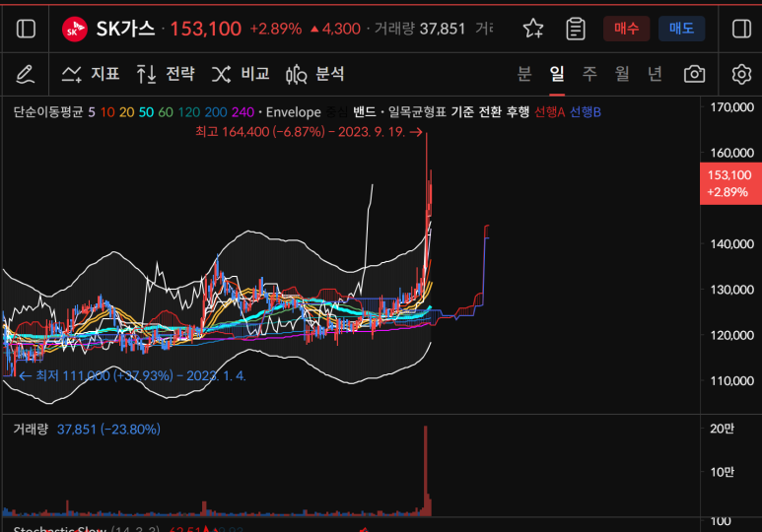Open the 지표 indicators menu

click(91, 74)
